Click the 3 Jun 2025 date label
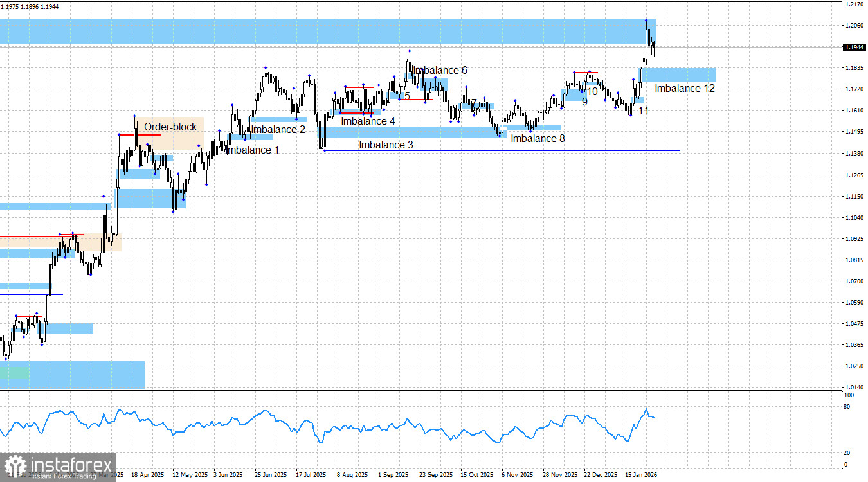This screenshot has width=868, height=482. [228, 475]
